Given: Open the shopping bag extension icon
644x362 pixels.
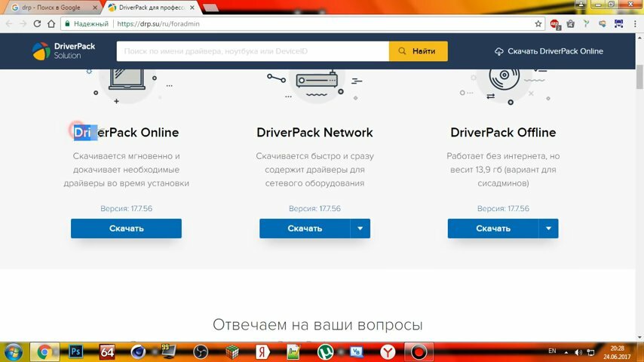Looking at the screenshot, I should click(571, 24).
